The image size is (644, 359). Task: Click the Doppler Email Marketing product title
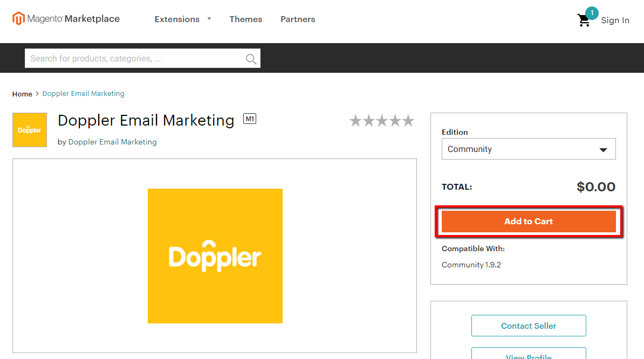point(146,121)
